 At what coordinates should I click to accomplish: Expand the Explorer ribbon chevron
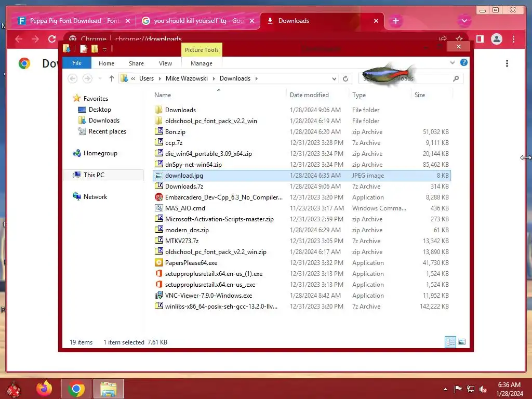pyautogui.click(x=453, y=62)
